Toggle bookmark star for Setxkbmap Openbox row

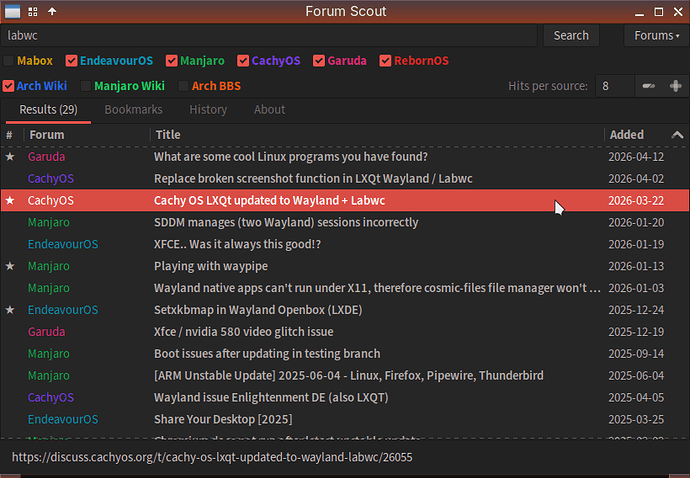10,310
